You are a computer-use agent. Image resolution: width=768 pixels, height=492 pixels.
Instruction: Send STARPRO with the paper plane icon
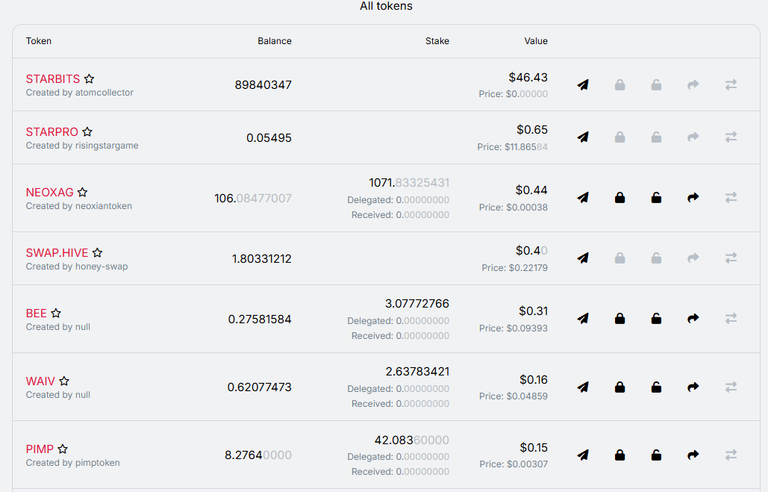coord(582,137)
